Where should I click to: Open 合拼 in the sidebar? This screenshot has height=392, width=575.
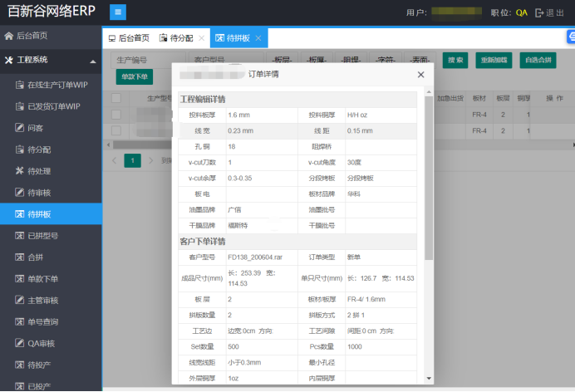36,257
